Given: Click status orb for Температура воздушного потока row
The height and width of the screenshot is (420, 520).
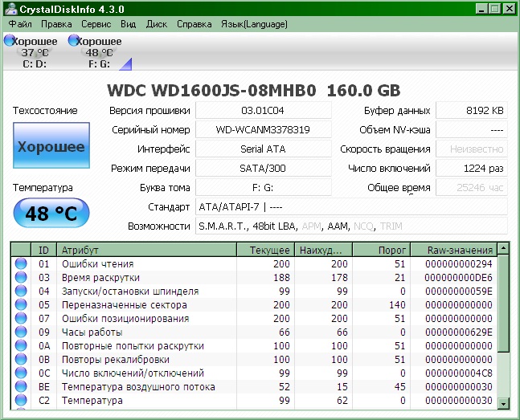Looking at the screenshot, I should [21, 386].
